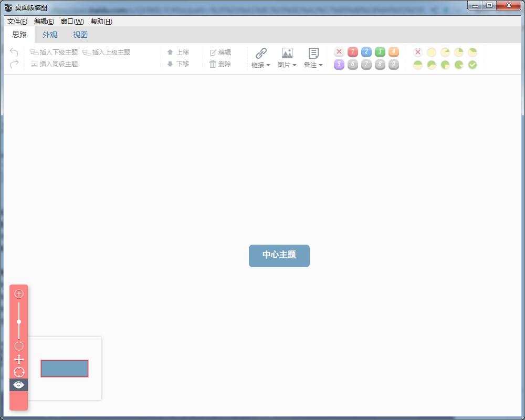
Task: Switch to the 外观 tab
Action: tap(49, 35)
